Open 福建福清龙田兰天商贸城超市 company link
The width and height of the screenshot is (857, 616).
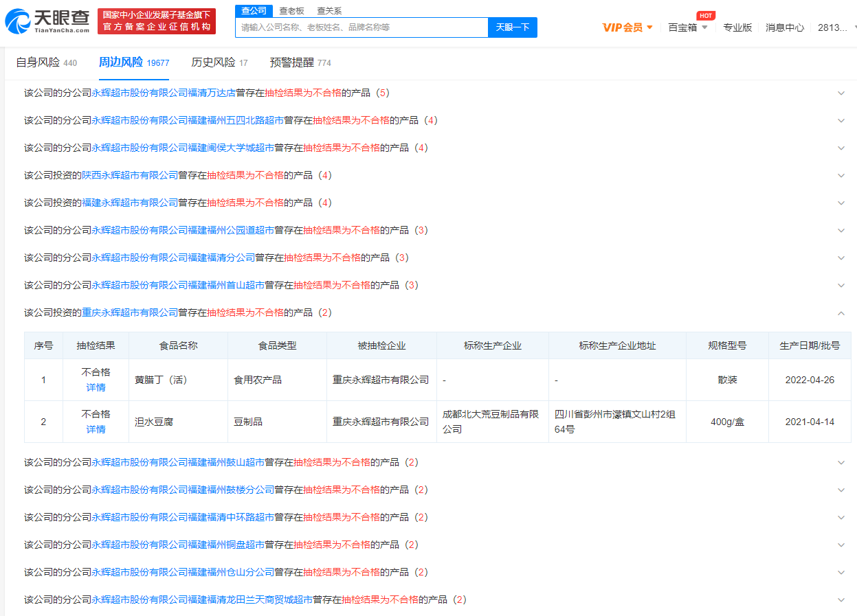202,600
